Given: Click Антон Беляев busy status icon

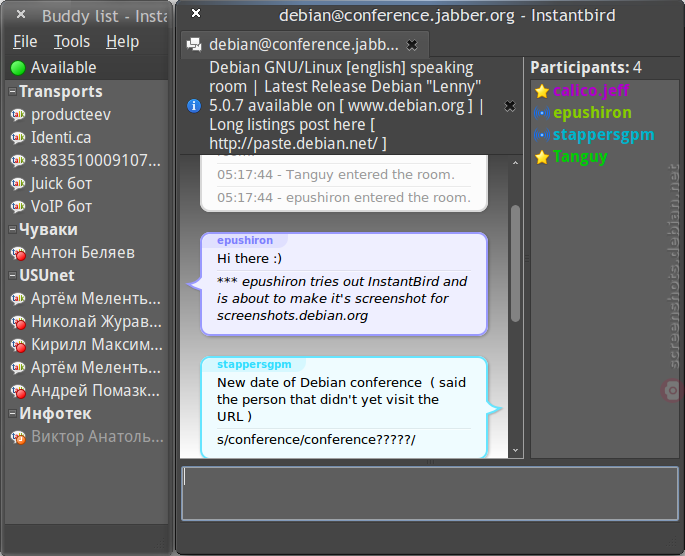Looking at the screenshot, I should pos(18,253).
